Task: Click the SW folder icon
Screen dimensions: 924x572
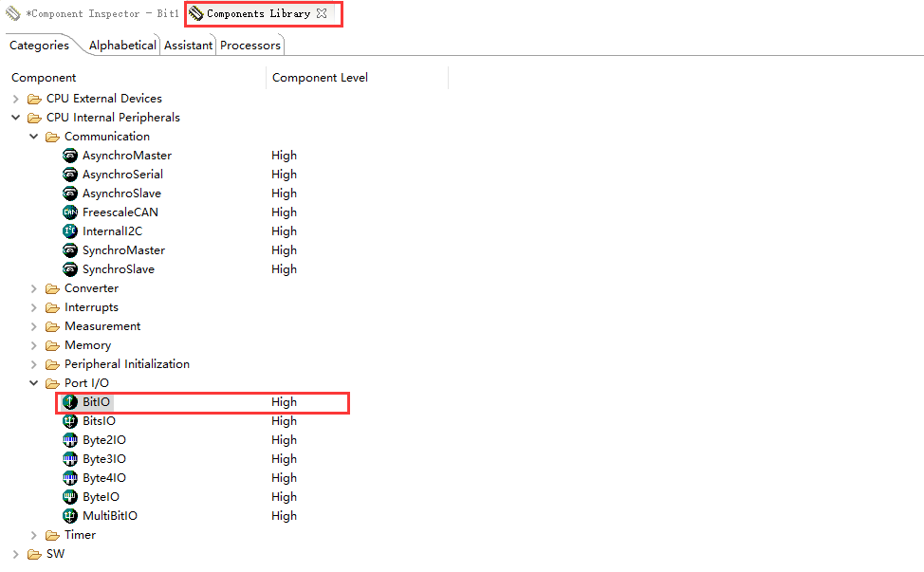Action: pos(35,554)
